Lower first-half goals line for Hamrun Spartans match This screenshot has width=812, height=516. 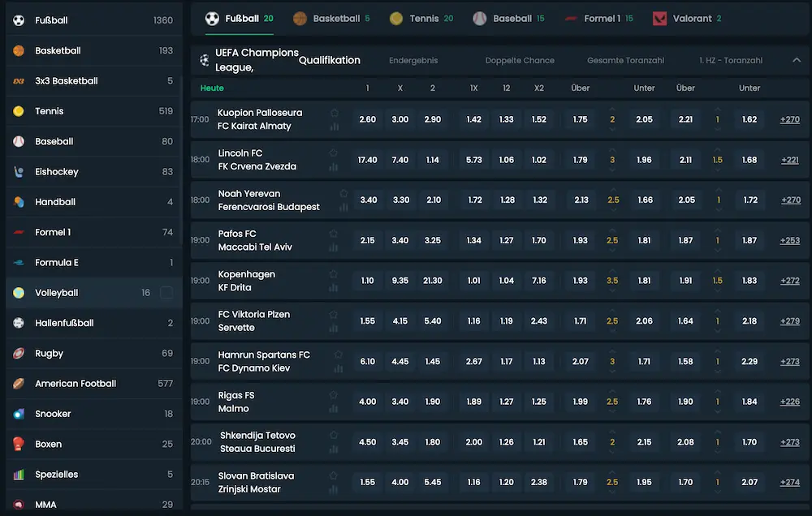click(717, 371)
